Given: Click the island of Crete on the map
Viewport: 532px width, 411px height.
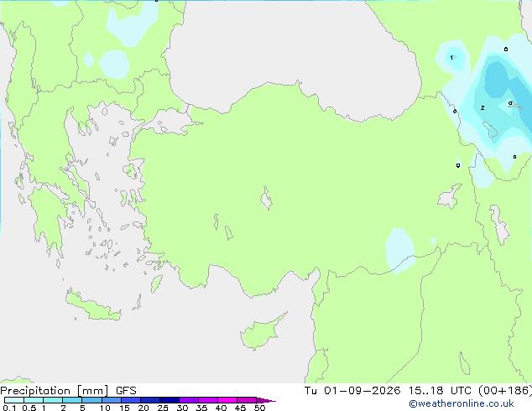Looking at the screenshot, I should [92, 308].
